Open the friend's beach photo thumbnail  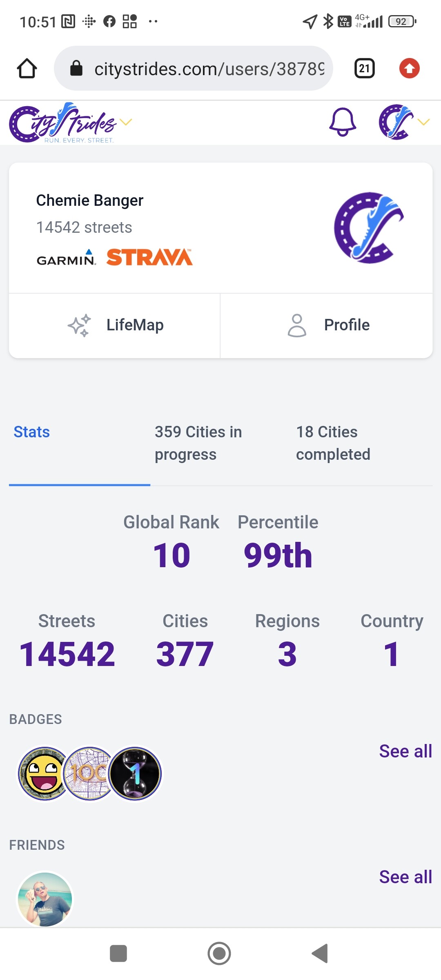pos(45,898)
